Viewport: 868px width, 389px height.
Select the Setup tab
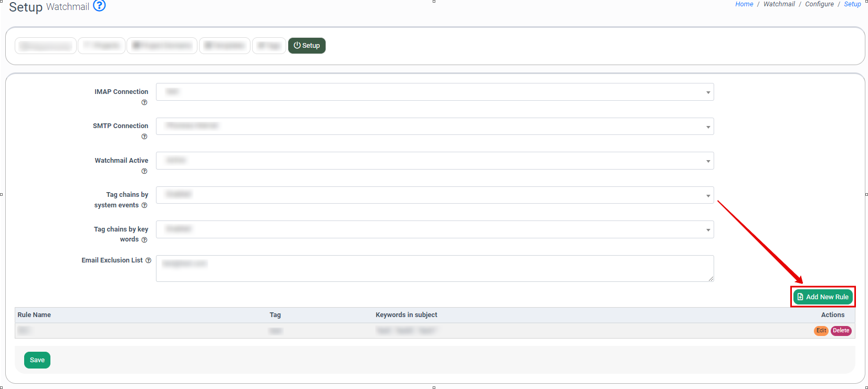307,46
